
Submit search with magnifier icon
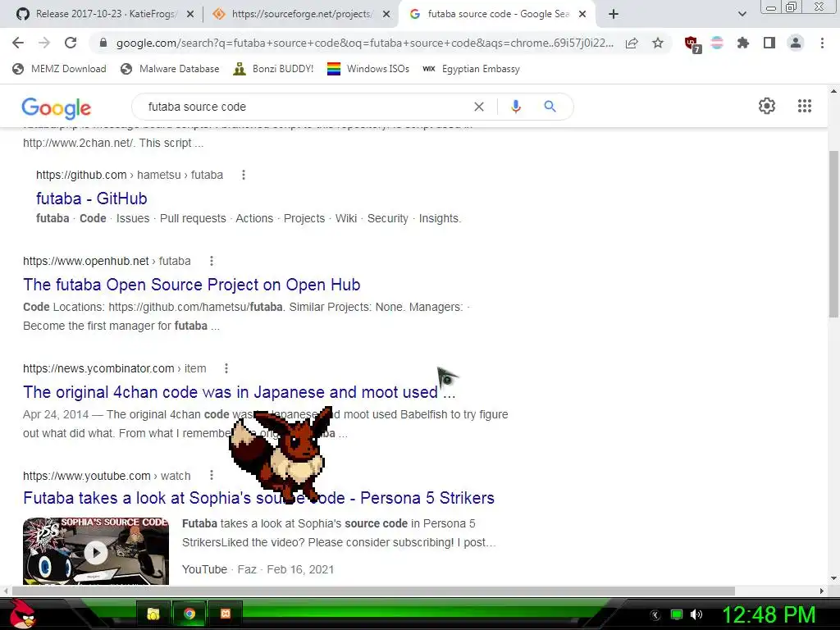coord(550,107)
